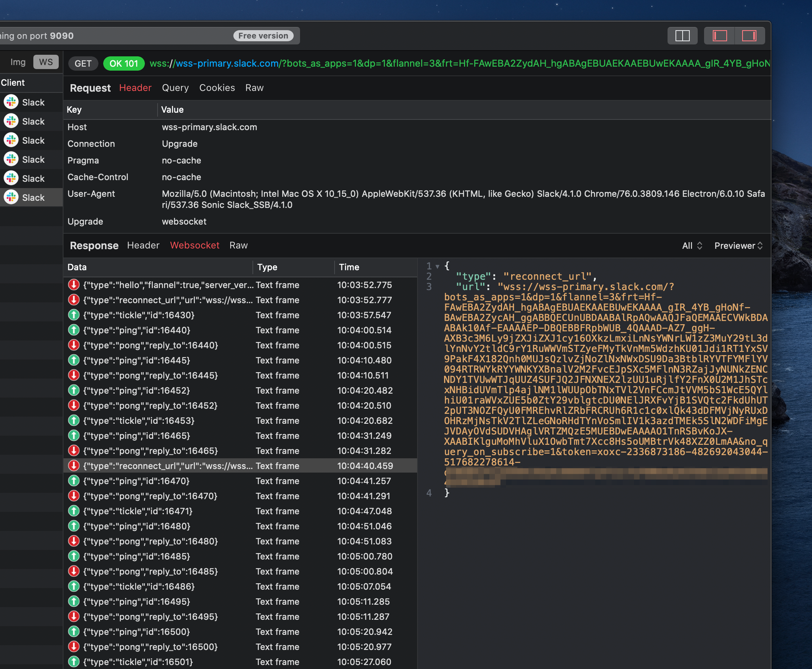Click the up arrow icon of ping 16452 frame
Screen dimensions: 812x669
pyautogui.click(x=73, y=390)
